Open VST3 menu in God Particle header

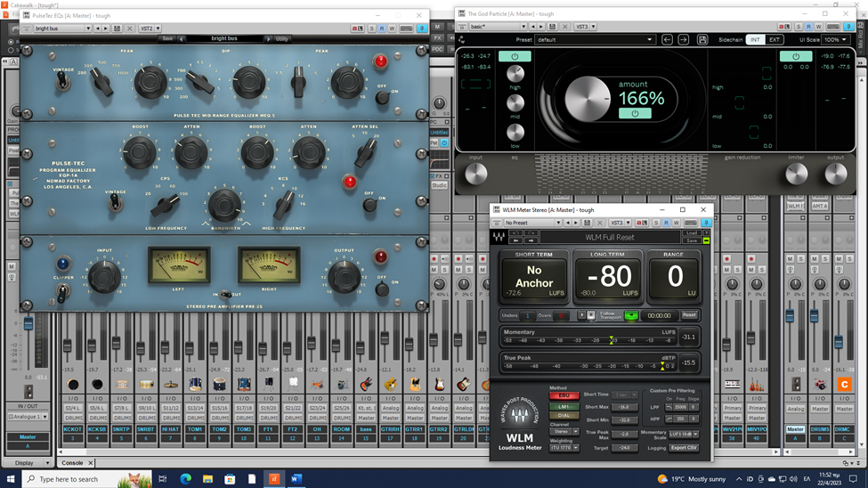click(x=586, y=27)
